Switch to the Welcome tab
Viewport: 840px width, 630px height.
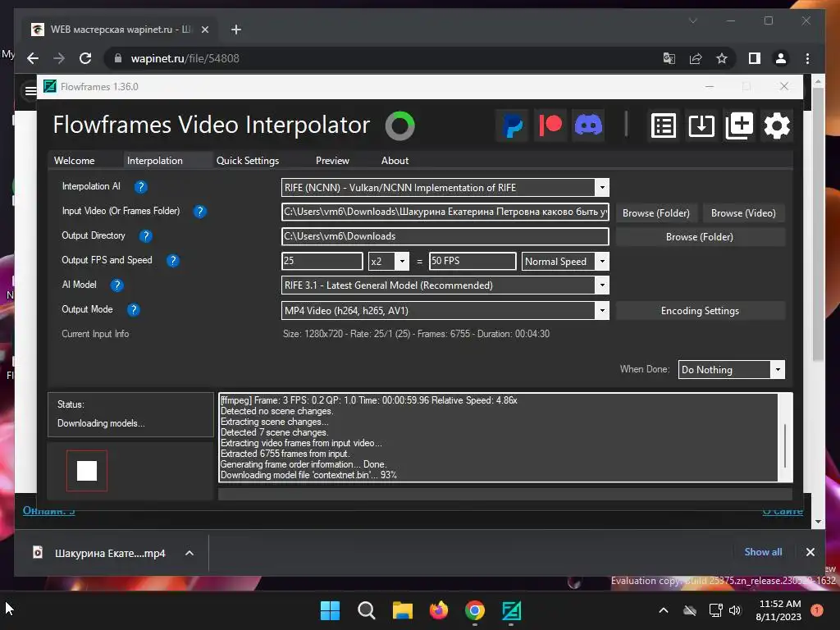(75, 161)
